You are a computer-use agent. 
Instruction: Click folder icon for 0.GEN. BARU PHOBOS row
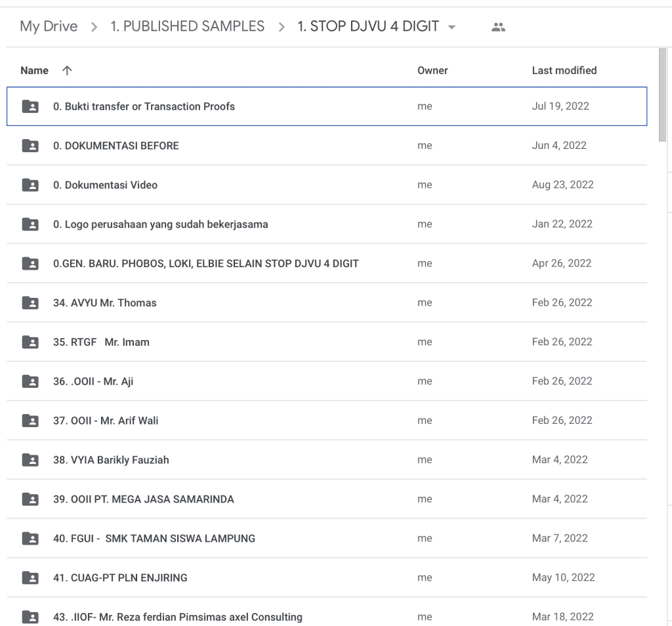coord(30,264)
